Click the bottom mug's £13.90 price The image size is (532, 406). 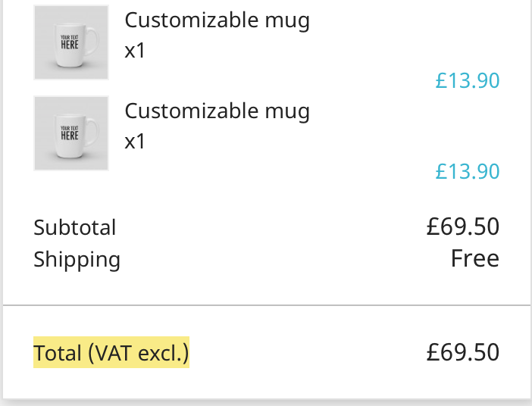pos(467,171)
